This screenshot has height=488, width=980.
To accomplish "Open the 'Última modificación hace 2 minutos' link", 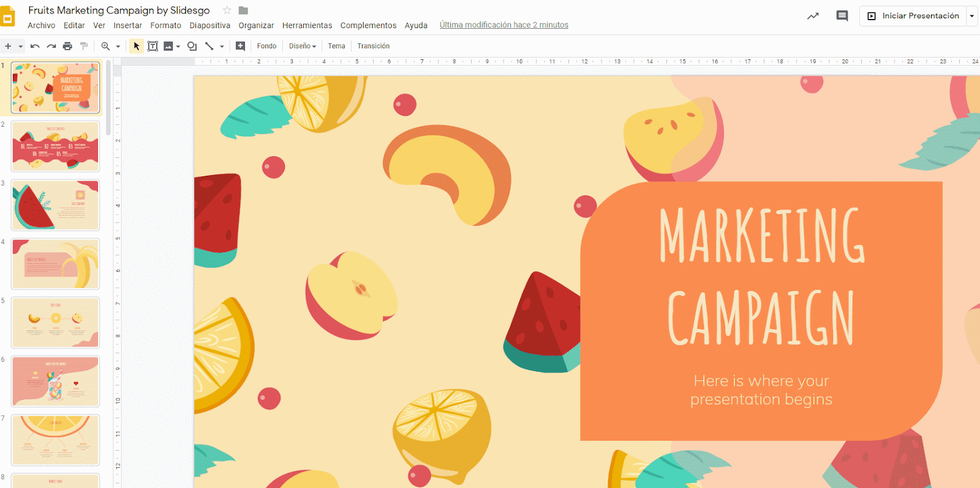I will [503, 25].
